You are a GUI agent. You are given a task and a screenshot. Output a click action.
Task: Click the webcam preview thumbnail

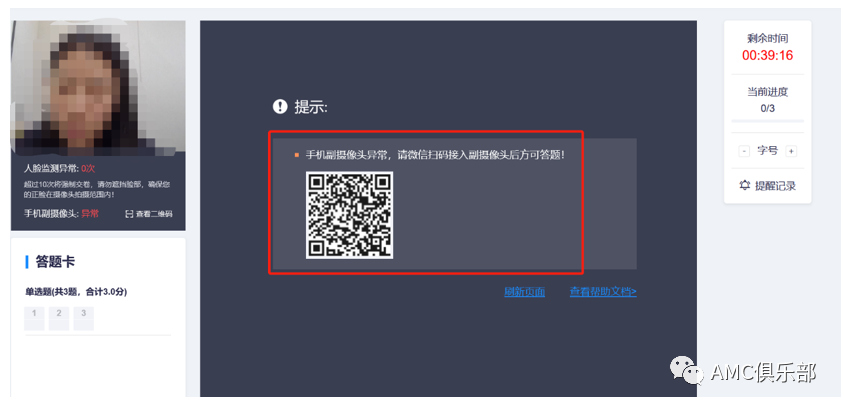pyautogui.click(x=99, y=86)
